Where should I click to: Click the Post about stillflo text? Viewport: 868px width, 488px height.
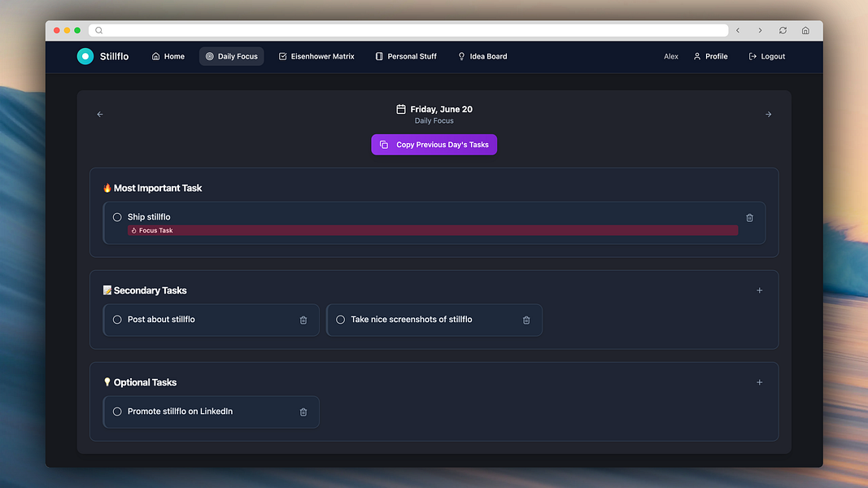161,320
